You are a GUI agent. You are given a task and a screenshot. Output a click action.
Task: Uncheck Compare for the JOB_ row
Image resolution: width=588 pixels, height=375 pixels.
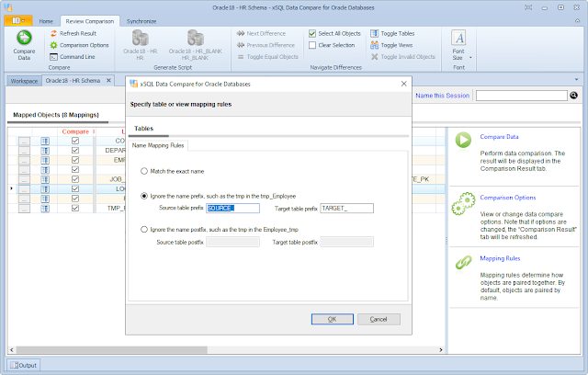tap(75, 179)
